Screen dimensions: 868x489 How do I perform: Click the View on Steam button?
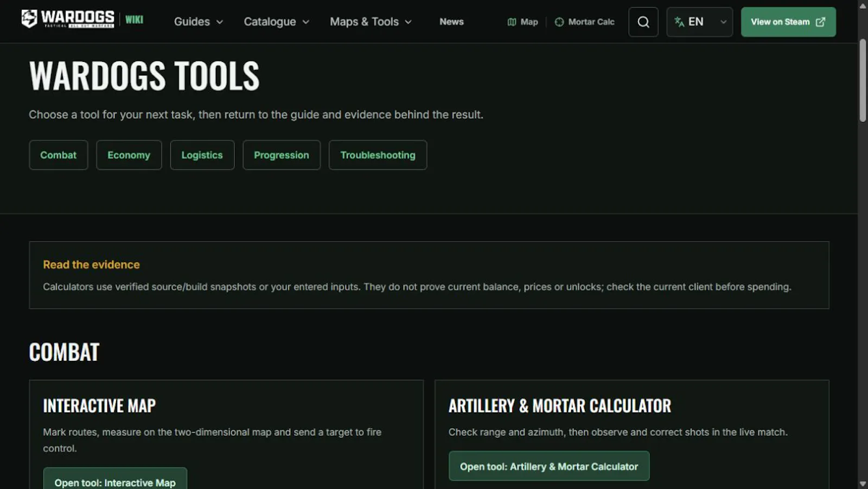click(x=788, y=22)
